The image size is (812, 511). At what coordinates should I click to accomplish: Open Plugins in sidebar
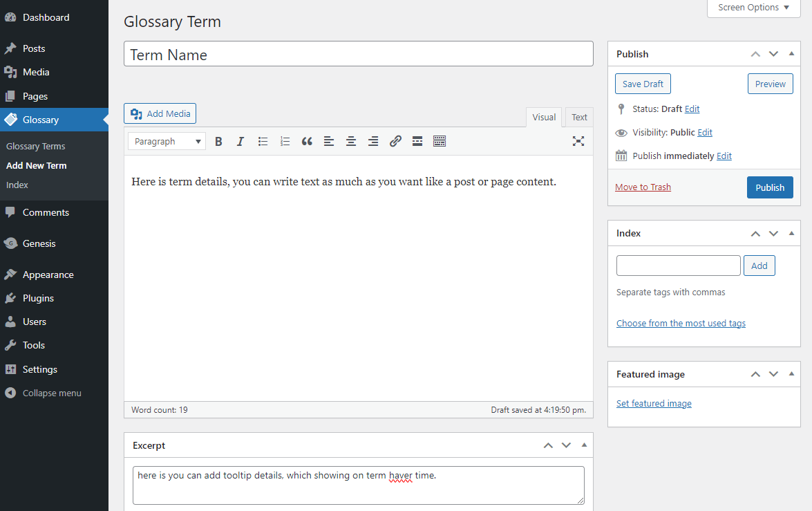(55, 299)
